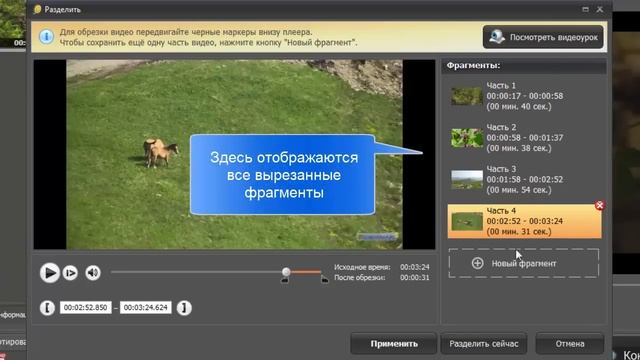Click the Разделить window title icon
This screenshot has height=360, width=640.
(38, 9)
